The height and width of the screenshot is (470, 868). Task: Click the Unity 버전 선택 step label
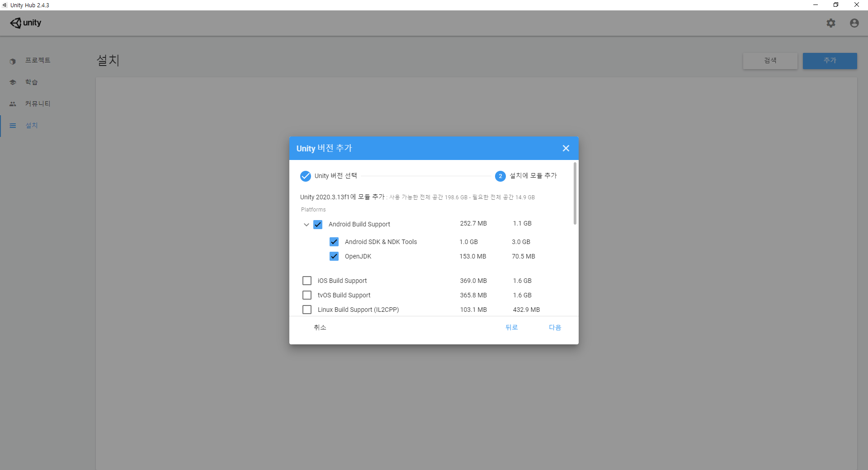click(336, 176)
